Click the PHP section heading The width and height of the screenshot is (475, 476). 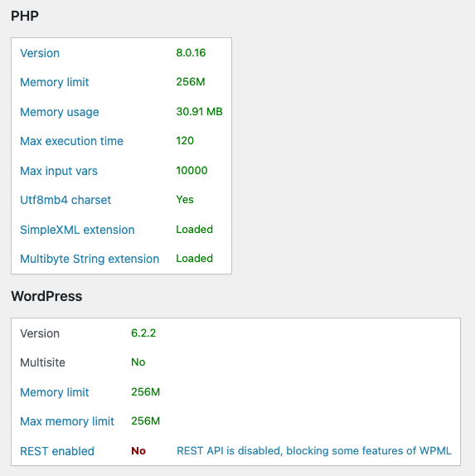[x=25, y=16]
